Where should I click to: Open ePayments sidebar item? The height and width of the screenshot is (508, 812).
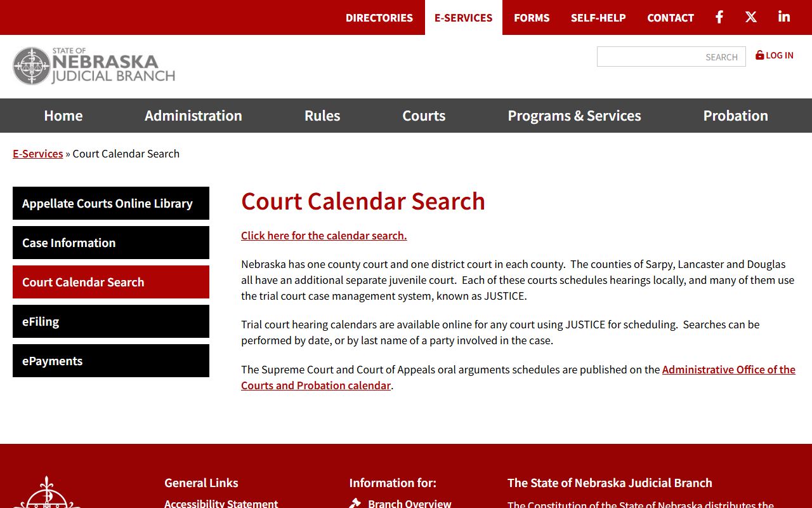(x=111, y=361)
